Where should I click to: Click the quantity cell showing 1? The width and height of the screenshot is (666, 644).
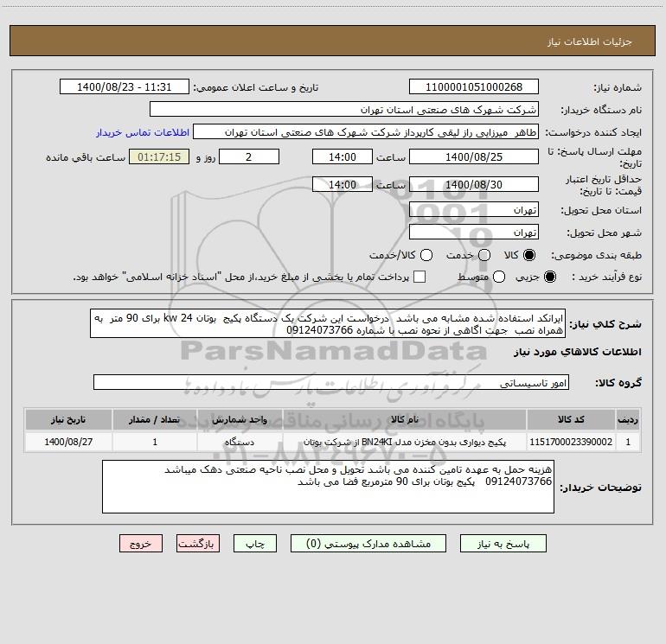pos(155,442)
